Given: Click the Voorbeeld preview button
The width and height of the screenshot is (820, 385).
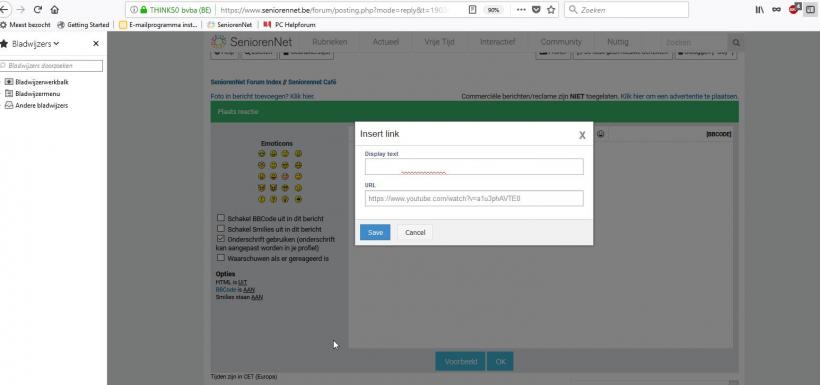Looking at the screenshot, I should pos(460,361).
